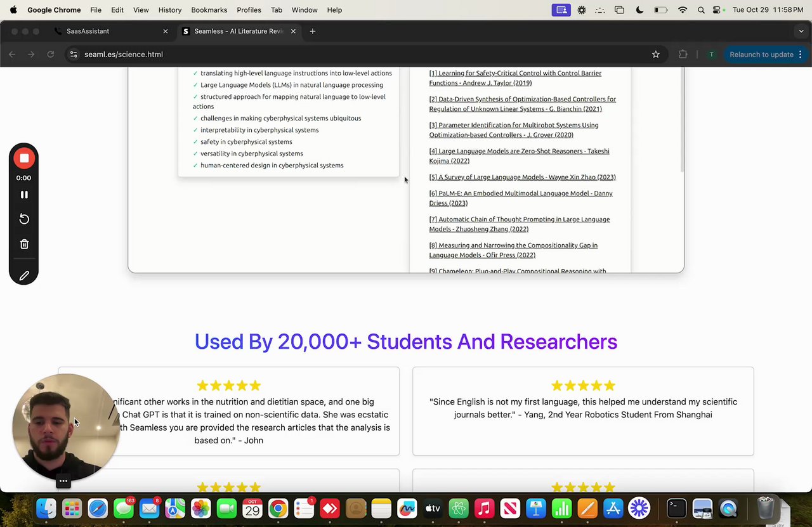Click the screen recorder menu bar icon
812x527 pixels.
coord(561,10)
